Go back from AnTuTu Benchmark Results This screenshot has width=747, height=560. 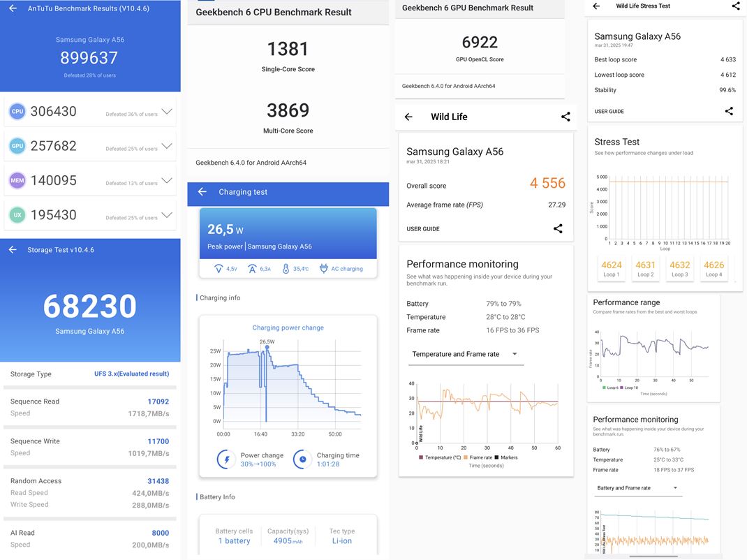(x=13, y=8)
